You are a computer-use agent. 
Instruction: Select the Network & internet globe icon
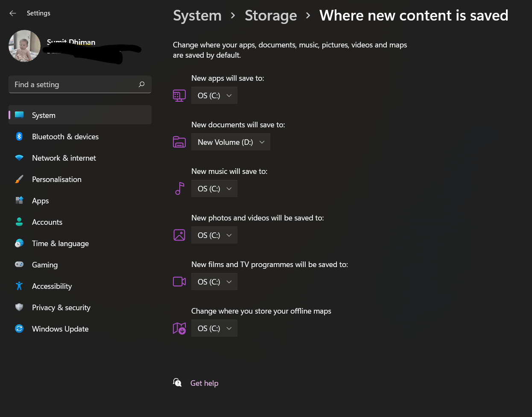(x=19, y=158)
